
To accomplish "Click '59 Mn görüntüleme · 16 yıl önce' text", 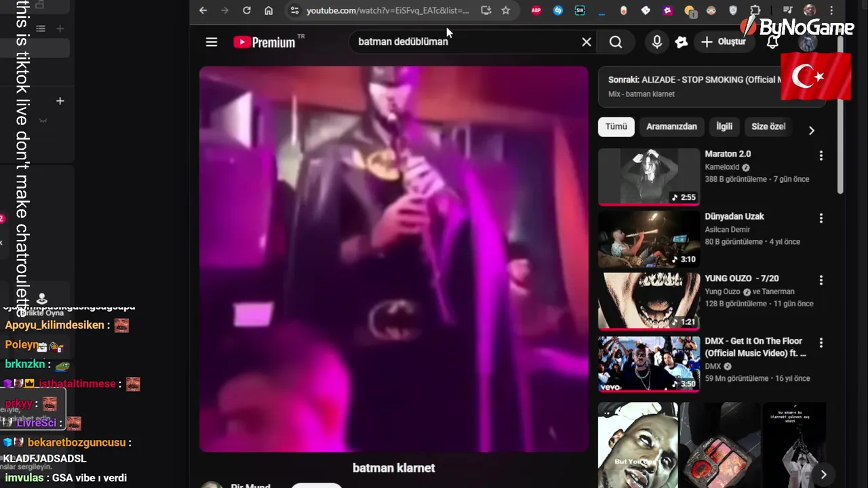I will [757, 379].
